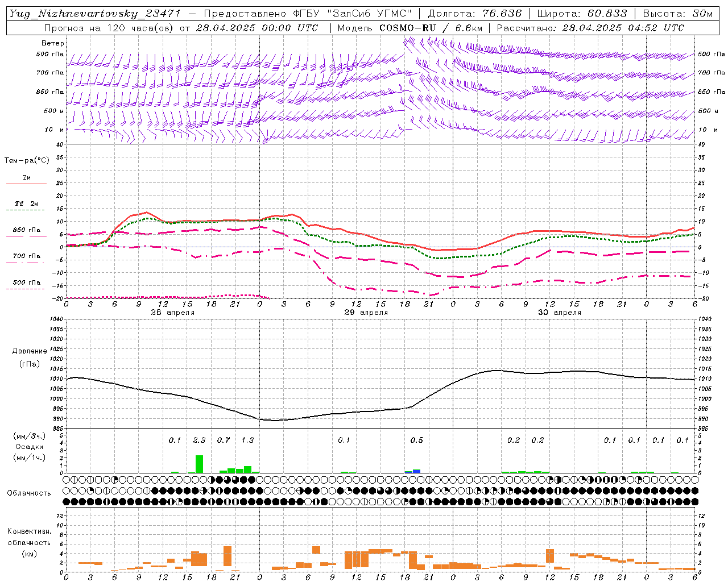Click the red 2м legend line
This screenshot has width=728, height=582.
[x=26, y=184]
